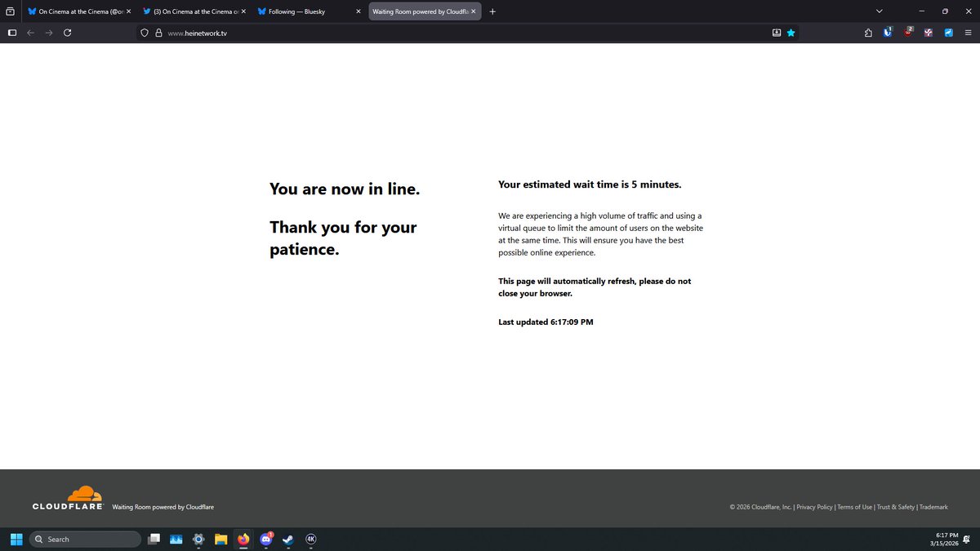Open Firefox View from the tab bar
This screenshot has width=980, height=551.
pyautogui.click(x=10, y=11)
